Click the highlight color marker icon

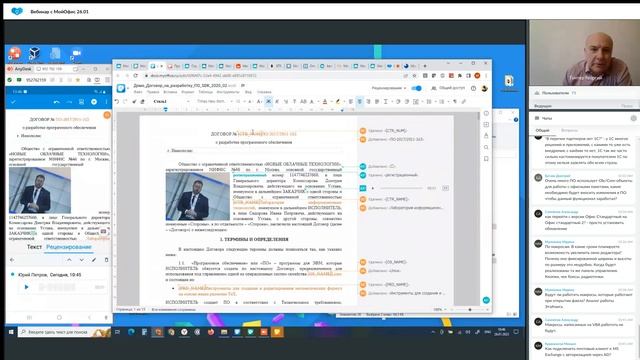coord(338,101)
